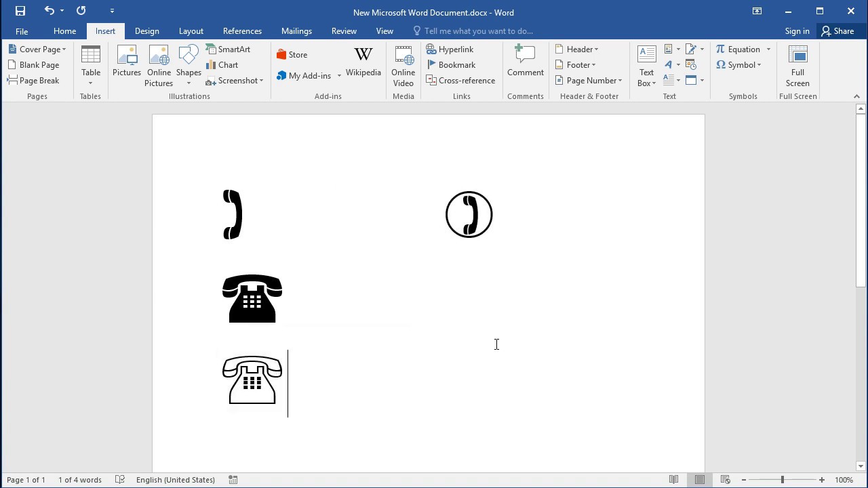Insert an Online Video
The width and height of the screenshot is (868, 488).
tap(403, 66)
